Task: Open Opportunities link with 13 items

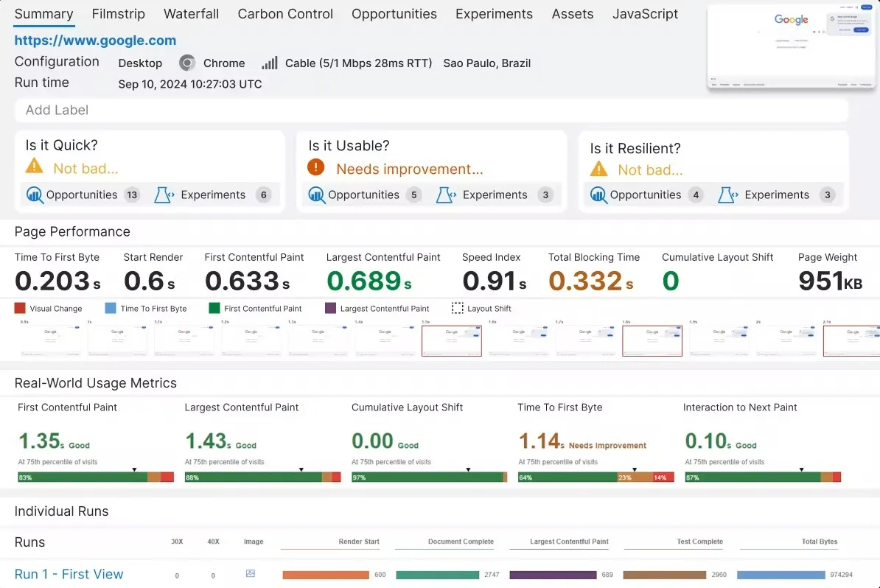Action: point(82,195)
